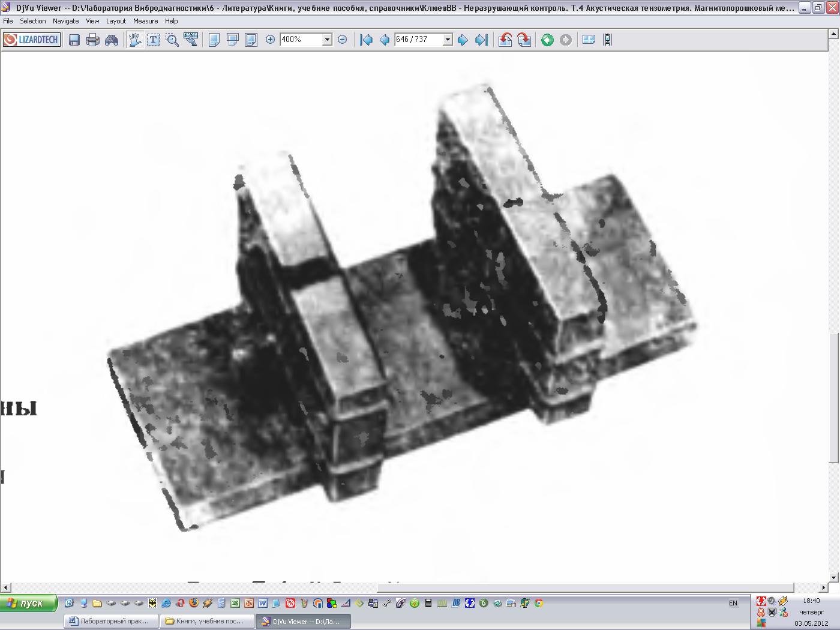
Task: Launch Firefox from the quick launch bar
Action: tap(194, 603)
